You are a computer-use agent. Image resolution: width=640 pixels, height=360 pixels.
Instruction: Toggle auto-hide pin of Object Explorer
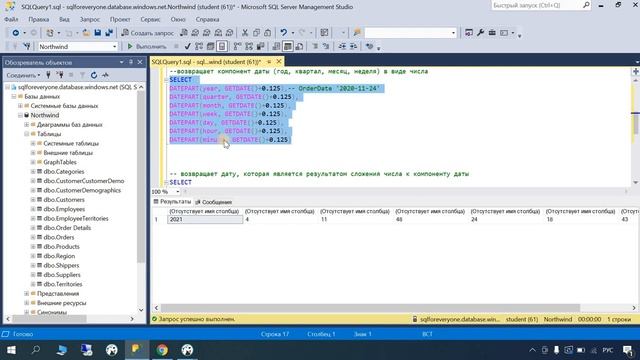(131, 62)
